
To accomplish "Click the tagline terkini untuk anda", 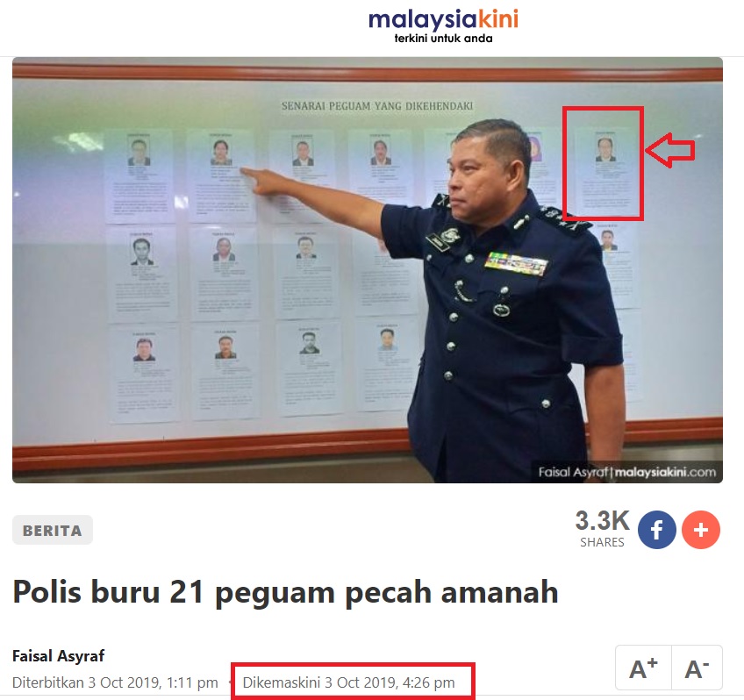I will [x=443, y=39].
